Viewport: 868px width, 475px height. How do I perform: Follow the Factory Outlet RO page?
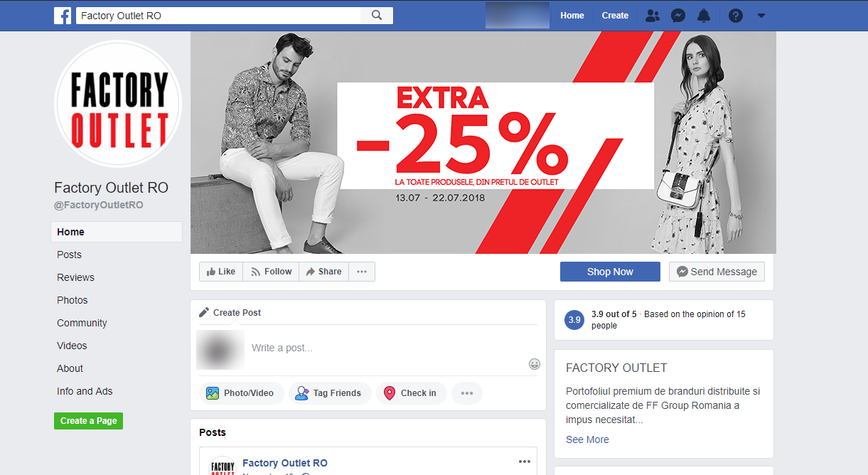tap(271, 272)
